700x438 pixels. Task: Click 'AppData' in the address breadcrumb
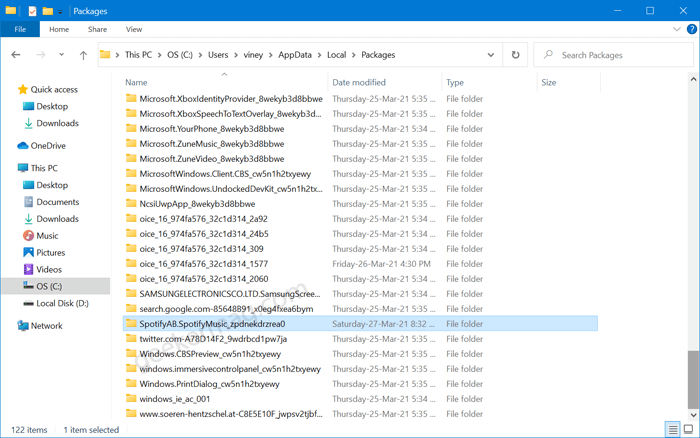(295, 55)
